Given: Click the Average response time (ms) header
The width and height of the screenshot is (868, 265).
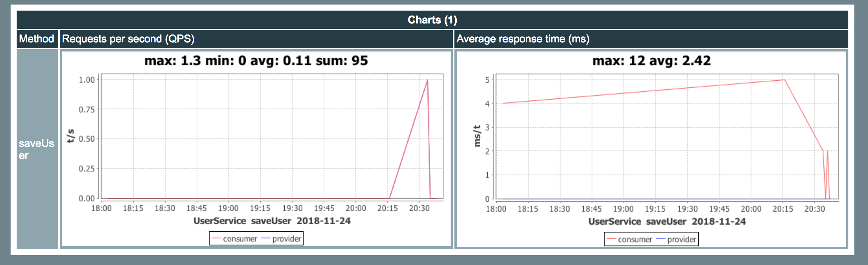Looking at the screenshot, I should click(523, 39).
